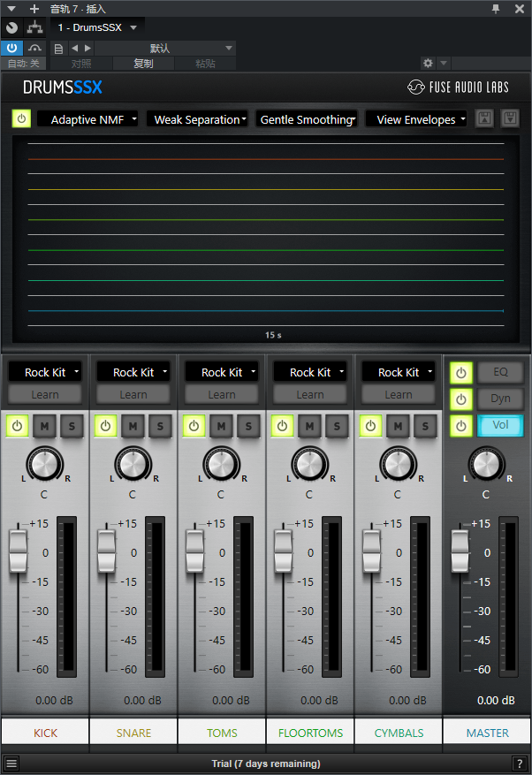The image size is (532, 775).
Task: Open the gear settings icon in host toolbar
Action: click(428, 63)
